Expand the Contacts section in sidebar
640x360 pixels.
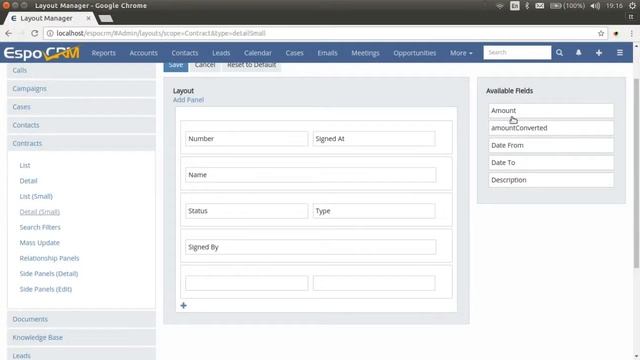click(81, 125)
